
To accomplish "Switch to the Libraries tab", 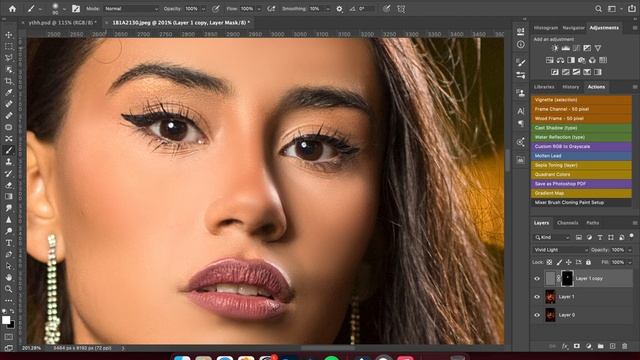I will tap(544, 87).
